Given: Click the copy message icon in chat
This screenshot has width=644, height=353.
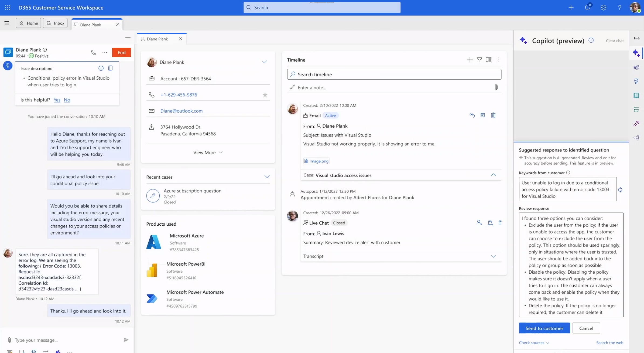Looking at the screenshot, I should tap(110, 68).
